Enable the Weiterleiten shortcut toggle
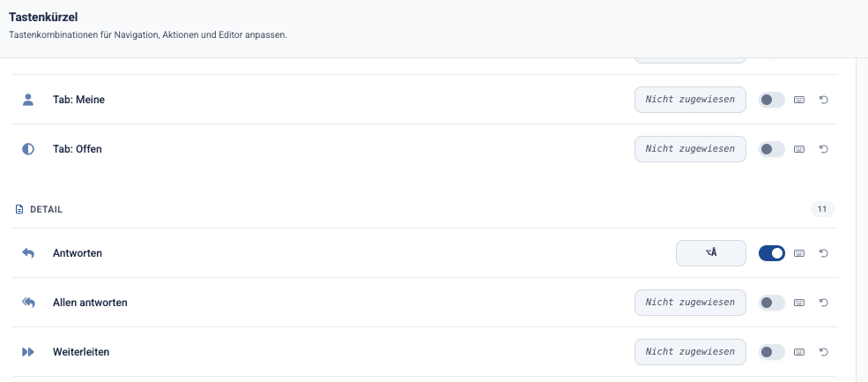Viewport: 868px width, 382px height. (x=772, y=352)
